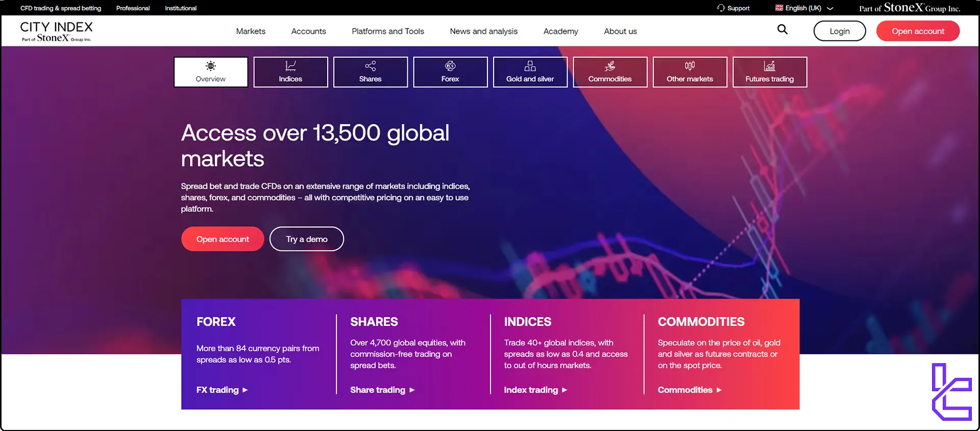The height and width of the screenshot is (431, 980).
Task: Select the Forex market tab label
Action: pyautogui.click(x=450, y=79)
